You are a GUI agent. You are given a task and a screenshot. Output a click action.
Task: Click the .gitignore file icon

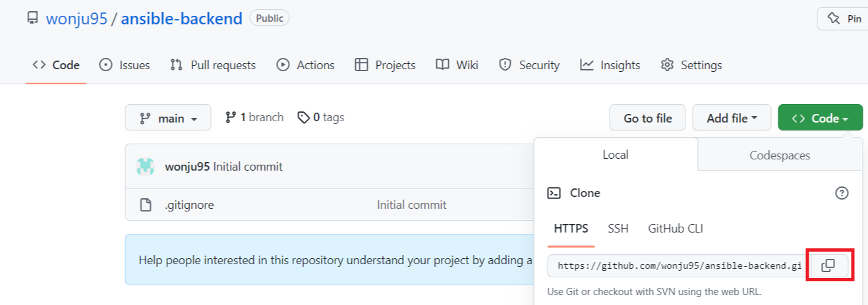pos(146,205)
